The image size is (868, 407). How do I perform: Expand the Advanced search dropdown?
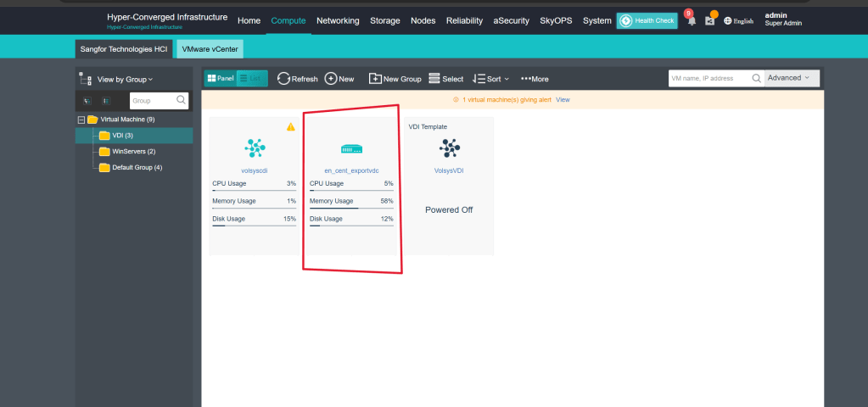click(x=791, y=78)
